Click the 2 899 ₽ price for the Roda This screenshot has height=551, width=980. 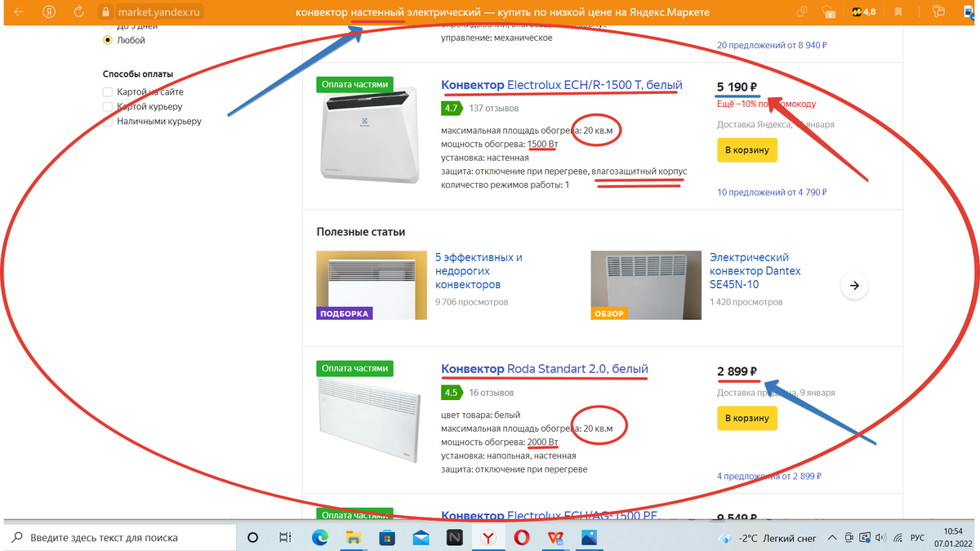point(737,371)
